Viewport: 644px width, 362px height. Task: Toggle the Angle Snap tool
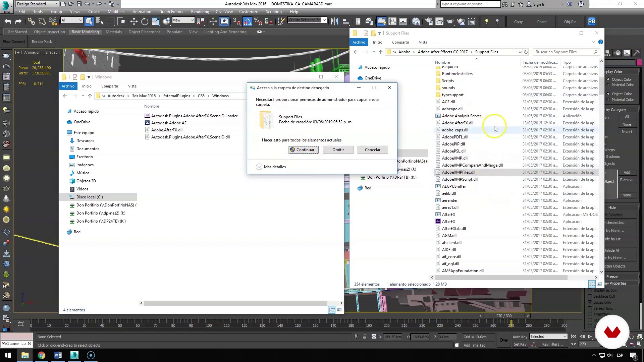tap(247, 21)
